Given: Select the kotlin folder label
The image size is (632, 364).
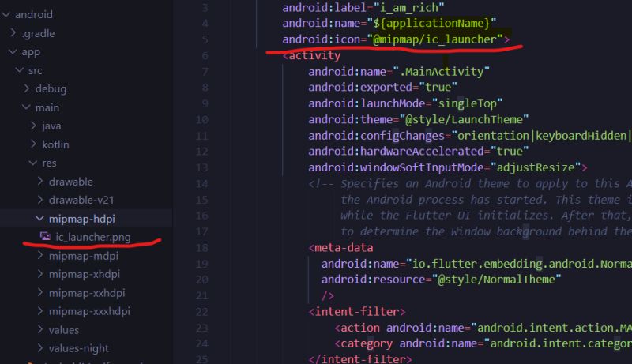Looking at the screenshot, I should point(55,144).
